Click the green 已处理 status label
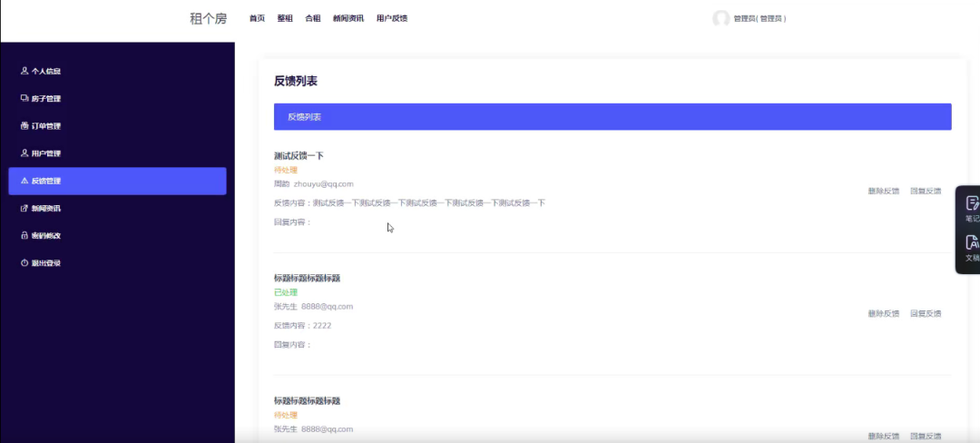The width and height of the screenshot is (980, 443). (286, 292)
